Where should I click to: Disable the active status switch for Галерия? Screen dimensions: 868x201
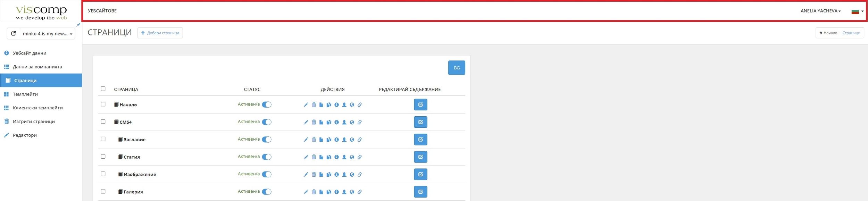click(x=266, y=192)
